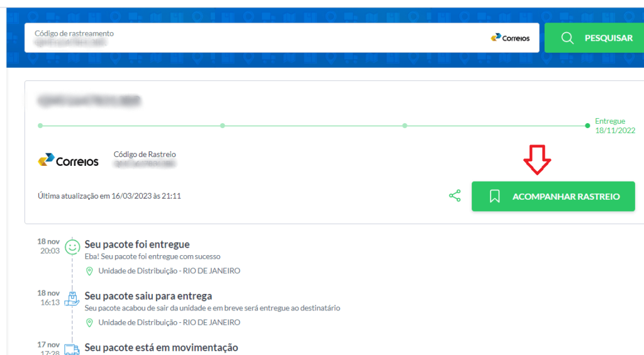
Task: Click the third dot of delivery progress line
Action: click(404, 126)
